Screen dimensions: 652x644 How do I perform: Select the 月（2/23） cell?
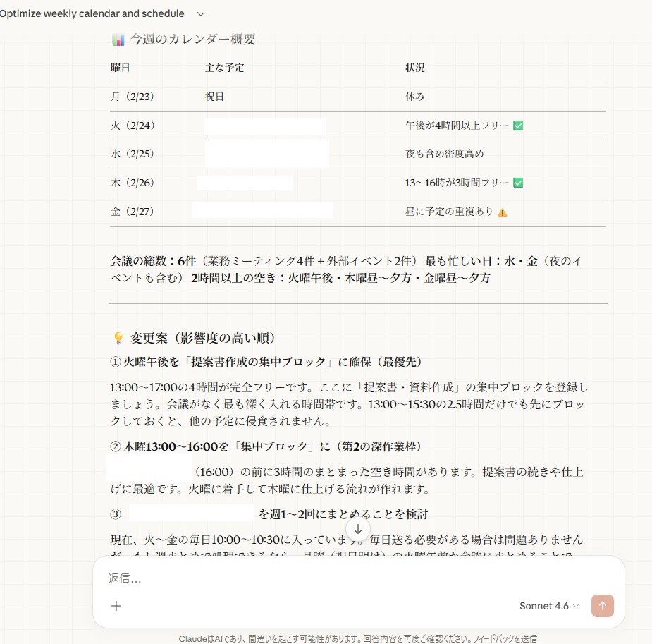click(x=133, y=97)
